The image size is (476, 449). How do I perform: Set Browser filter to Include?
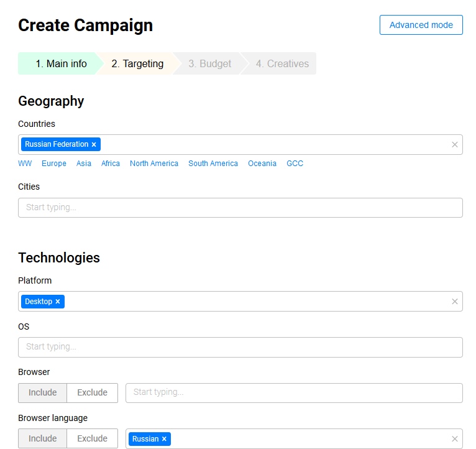[x=42, y=392]
